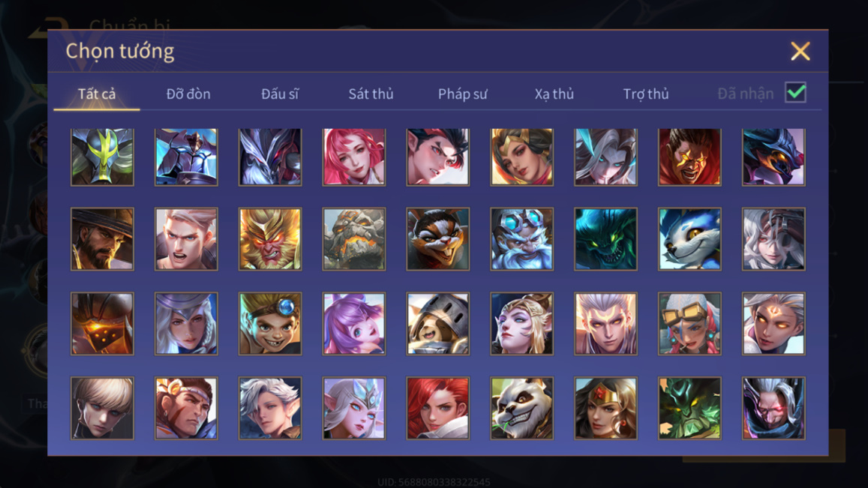Open the Sát thủ tab

(x=371, y=94)
